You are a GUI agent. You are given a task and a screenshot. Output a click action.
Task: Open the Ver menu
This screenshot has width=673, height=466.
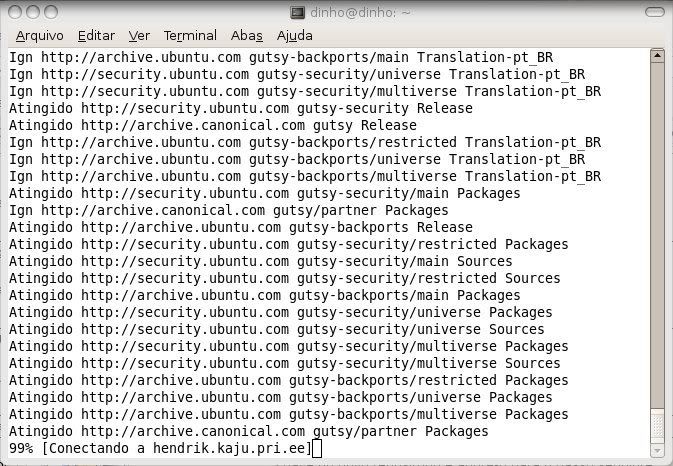click(x=139, y=36)
